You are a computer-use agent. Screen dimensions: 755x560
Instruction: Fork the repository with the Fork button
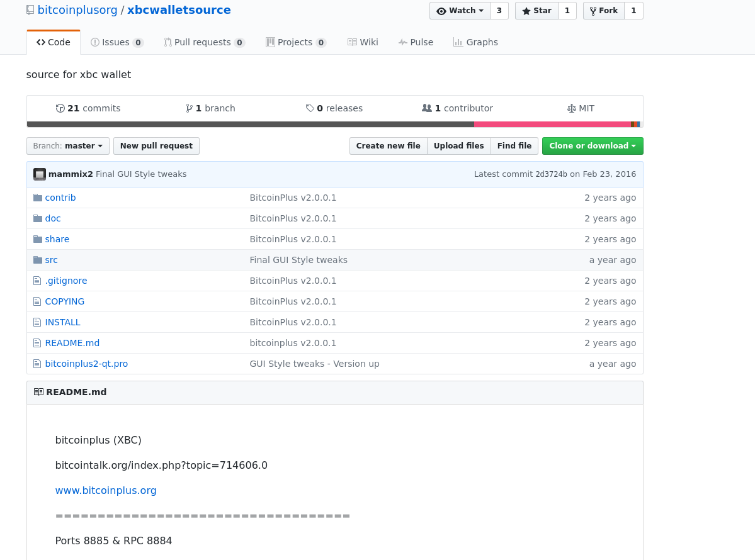(604, 11)
